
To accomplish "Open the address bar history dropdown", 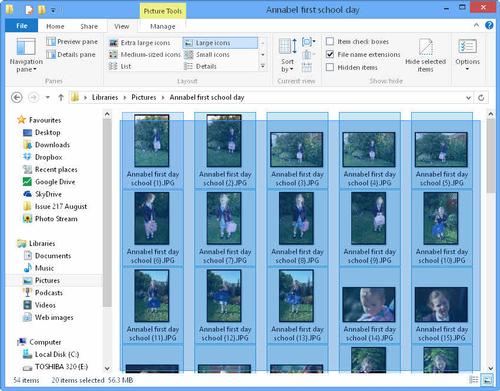I will coord(468,98).
